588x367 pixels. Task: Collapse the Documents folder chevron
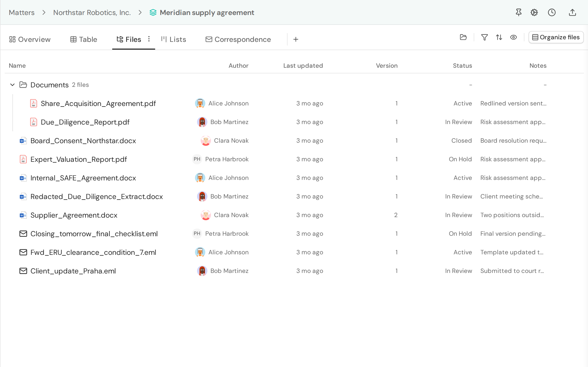click(12, 85)
